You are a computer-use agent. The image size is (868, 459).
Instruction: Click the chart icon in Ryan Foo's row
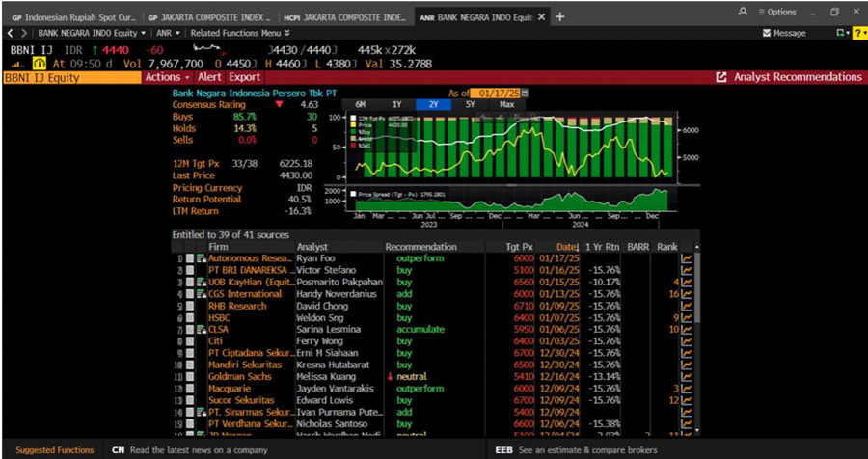[688, 258]
